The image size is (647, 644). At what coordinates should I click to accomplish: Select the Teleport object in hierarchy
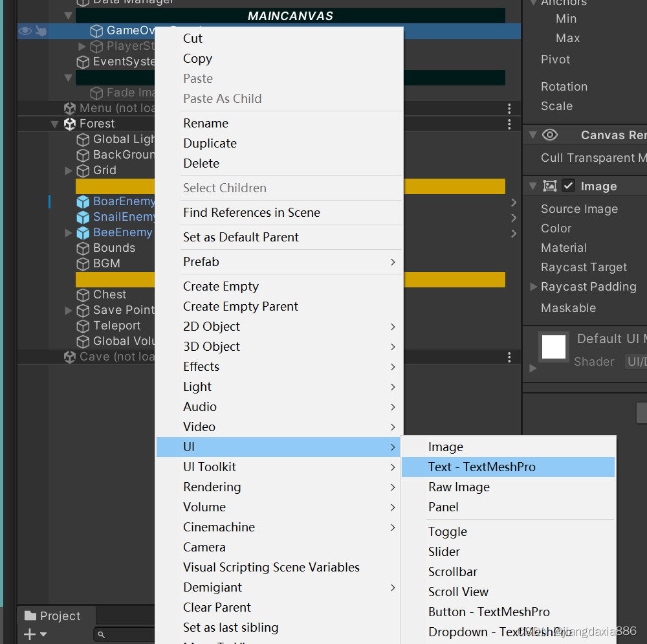click(116, 326)
